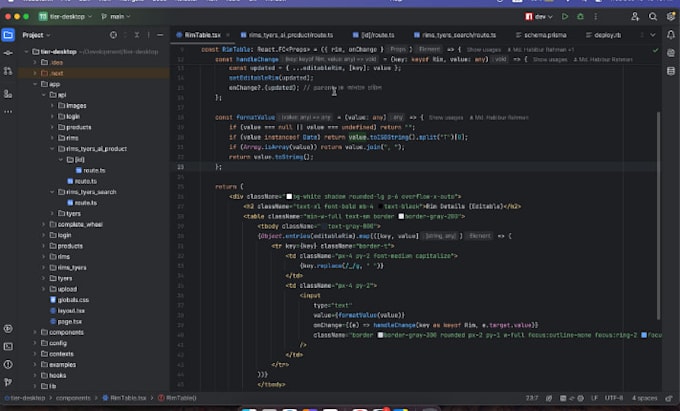Open main branch dropdown
Viewport: 680px width, 411px height.
point(116,16)
